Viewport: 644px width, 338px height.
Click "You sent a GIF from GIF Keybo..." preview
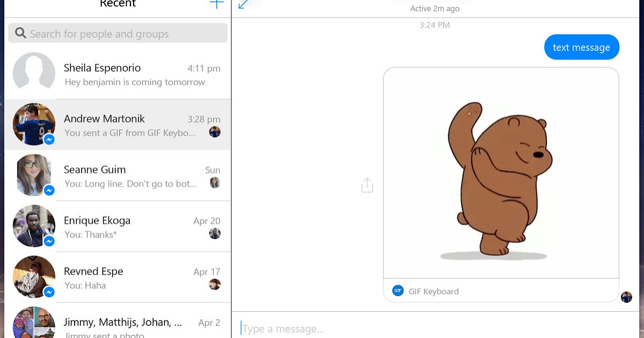[130, 133]
